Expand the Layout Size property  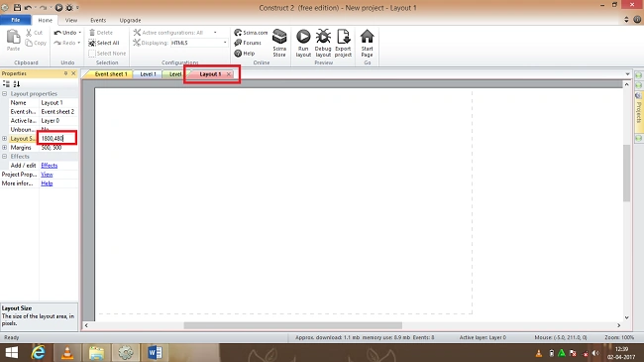click(5, 139)
